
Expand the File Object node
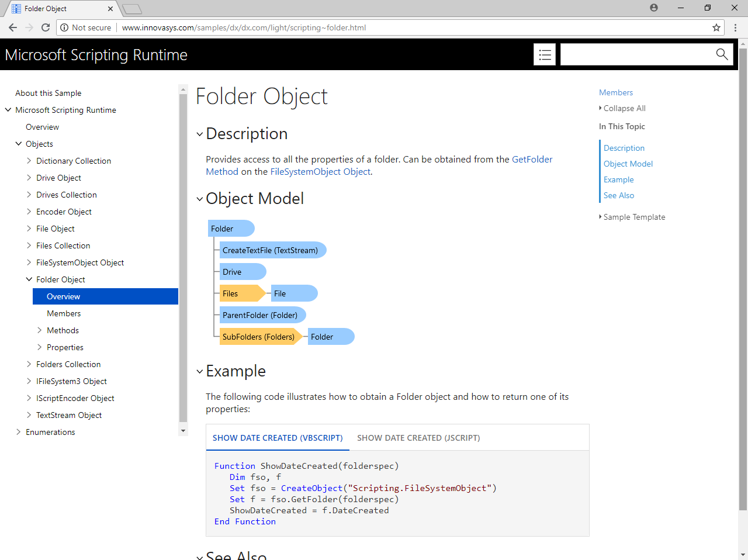(x=29, y=229)
